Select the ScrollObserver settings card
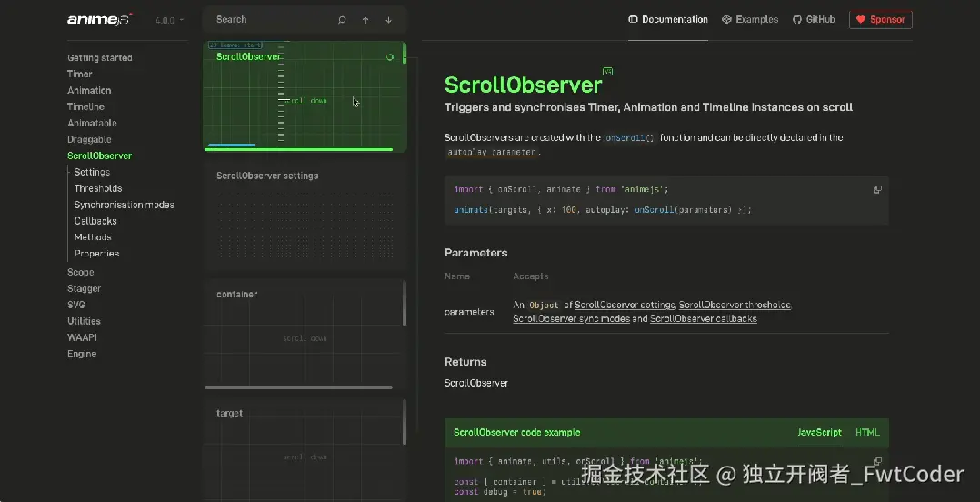 (x=305, y=216)
